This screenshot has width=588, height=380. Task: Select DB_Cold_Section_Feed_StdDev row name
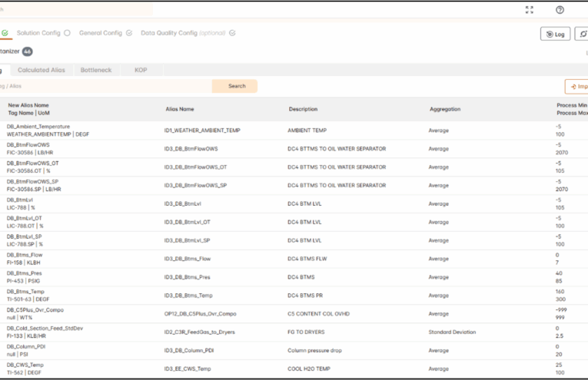(45, 329)
